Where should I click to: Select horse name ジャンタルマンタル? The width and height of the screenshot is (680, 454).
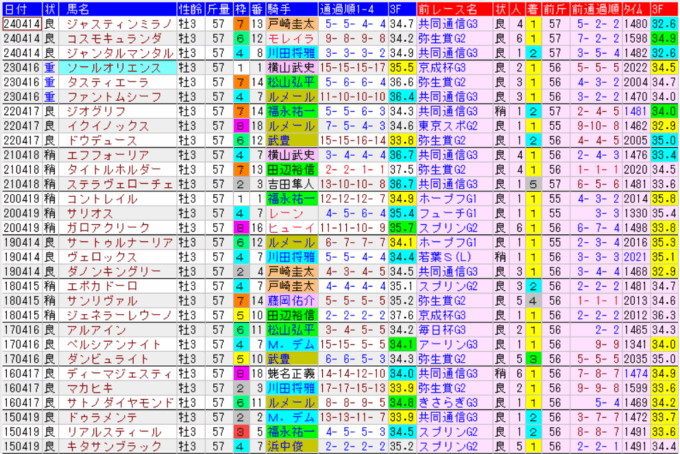[120, 53]
